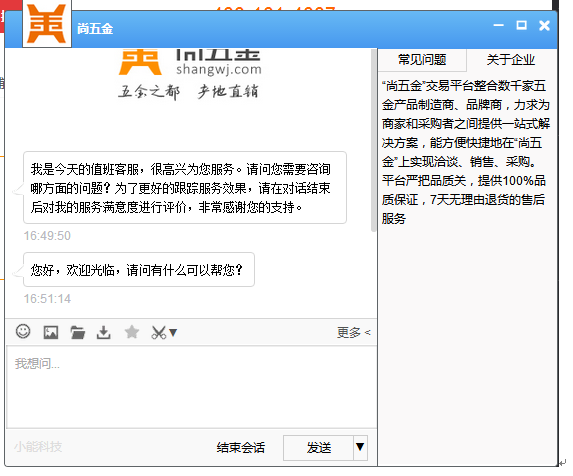Focus the 我想问 message input box
The height and width of the screenshot is (476, 573).
coord(191,387)
